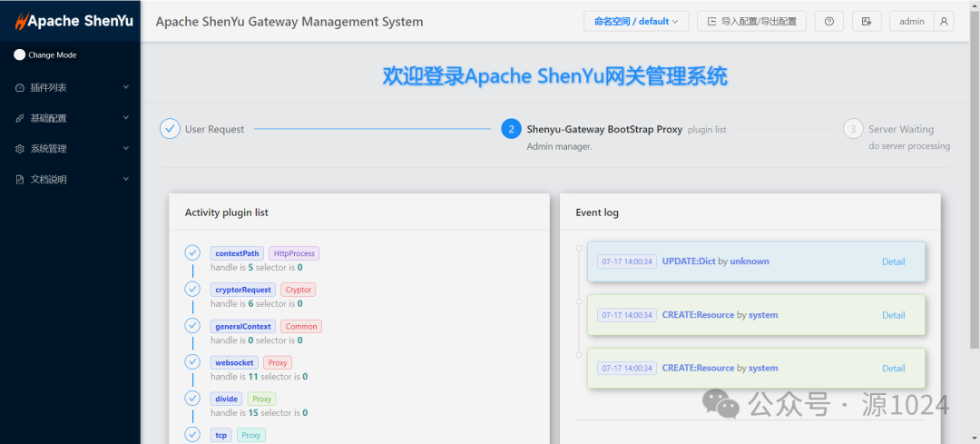
Task: Expand the 插件列表 chevron arrow
Action: coord(125,87)
